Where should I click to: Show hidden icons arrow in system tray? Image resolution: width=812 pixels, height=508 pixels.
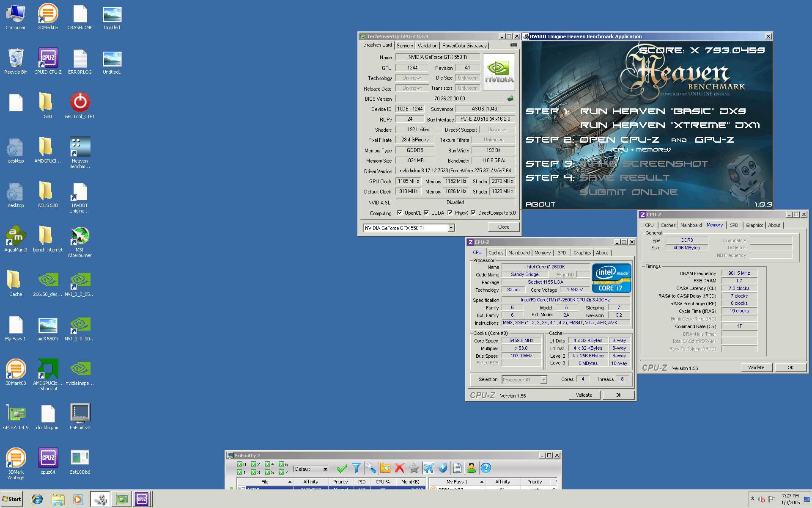point(752,499)
